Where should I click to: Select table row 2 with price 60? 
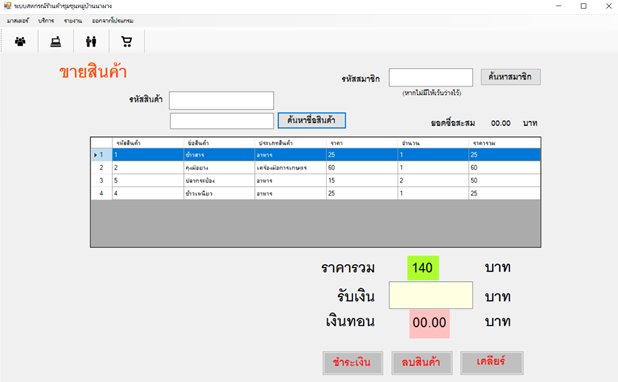315,168
